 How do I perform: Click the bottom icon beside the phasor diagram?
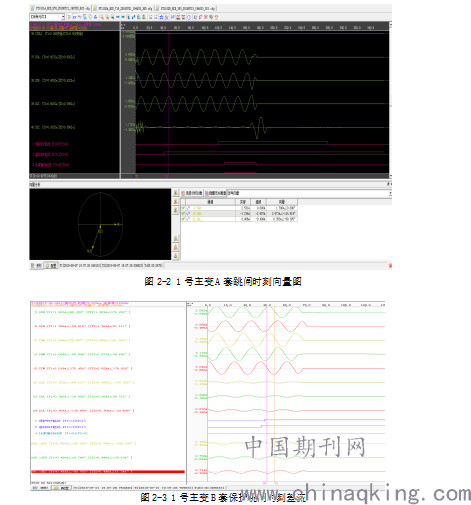[x=176, y=256]
